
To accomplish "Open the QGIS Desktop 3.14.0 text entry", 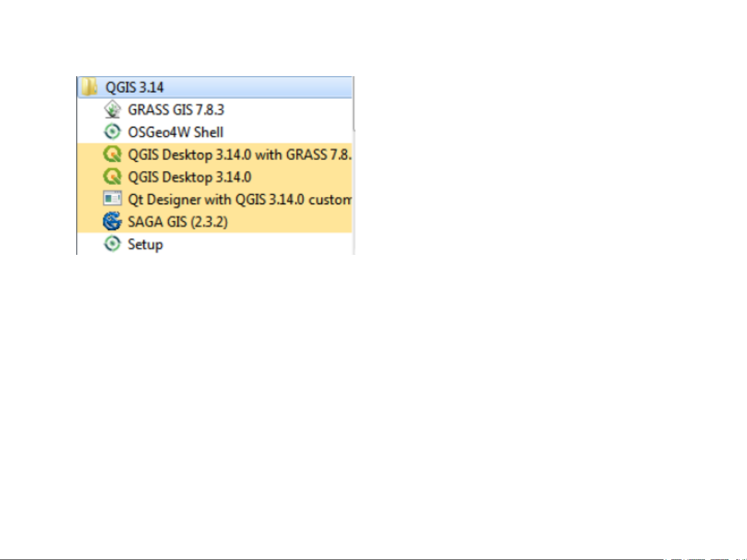I will pyautogui.click(x=190, y=177).
